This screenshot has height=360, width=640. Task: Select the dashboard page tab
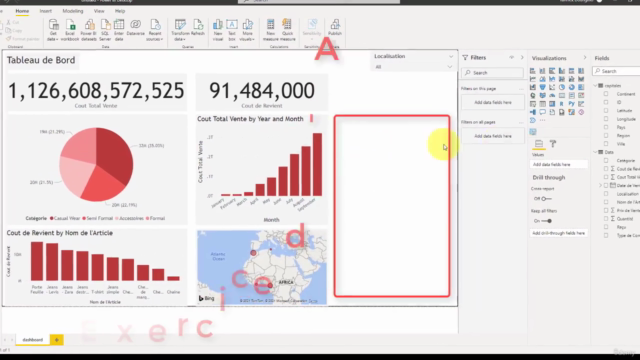coord(33,340)
